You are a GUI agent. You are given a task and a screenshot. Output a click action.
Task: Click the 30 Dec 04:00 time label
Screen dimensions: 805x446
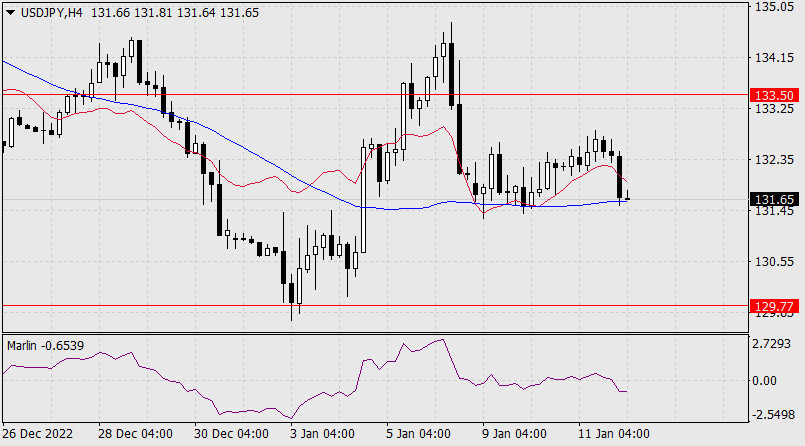click(232, 435)
